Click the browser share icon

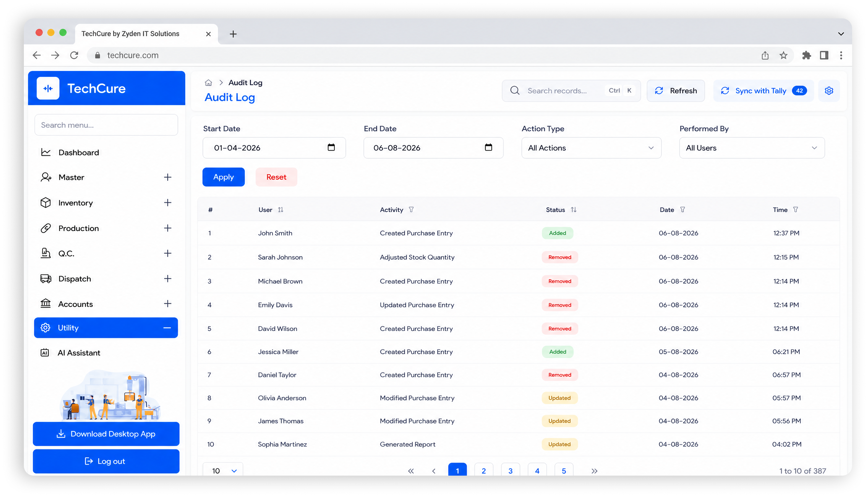(765, 55)
